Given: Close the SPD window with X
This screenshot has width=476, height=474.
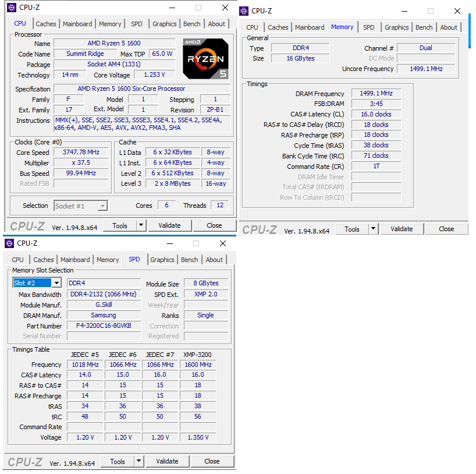Looking at the screenshot, I should (x=223, y=243).
